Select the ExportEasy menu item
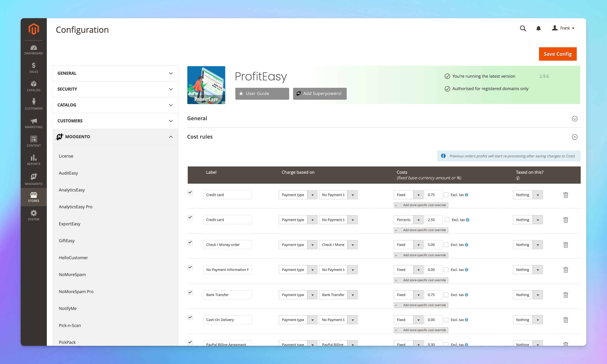The image size is (607, 364). [69, 224]
